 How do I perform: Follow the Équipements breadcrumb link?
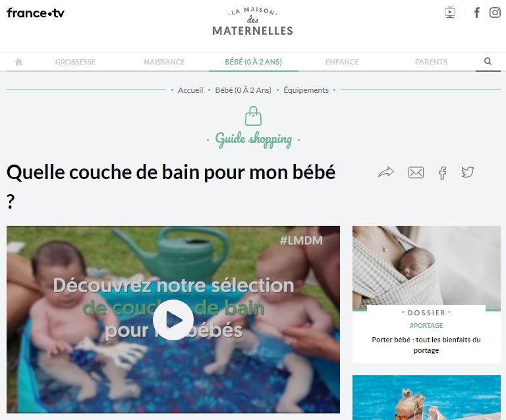(x=306, y=90)
